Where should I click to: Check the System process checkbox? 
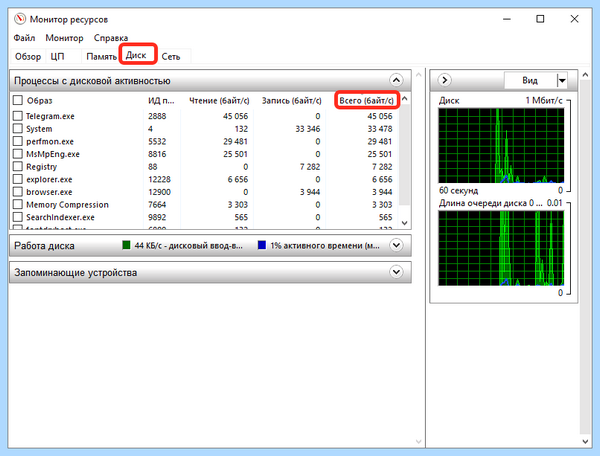18,128
